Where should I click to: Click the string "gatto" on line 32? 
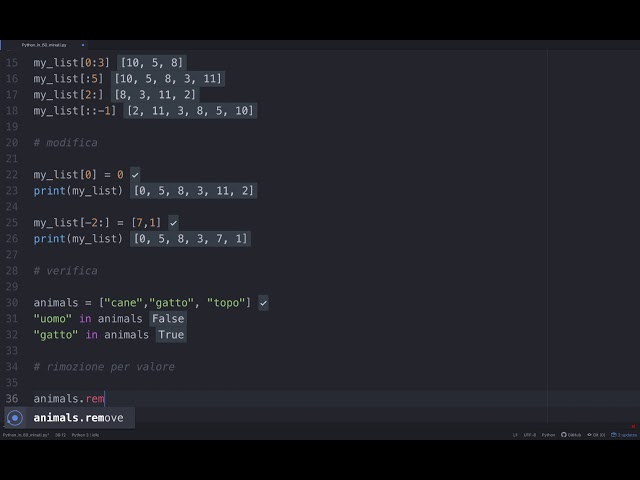pyautogui.click(x=56, y=335)
